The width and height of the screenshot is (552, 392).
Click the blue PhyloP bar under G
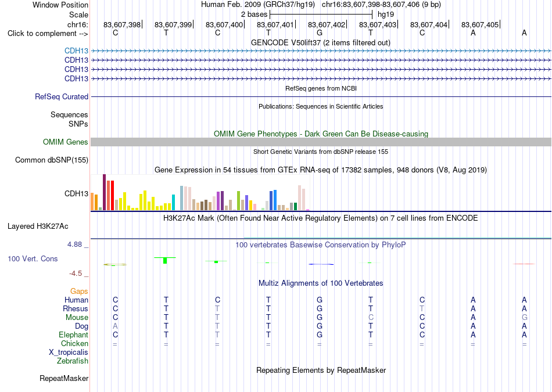tap(321, 264)
